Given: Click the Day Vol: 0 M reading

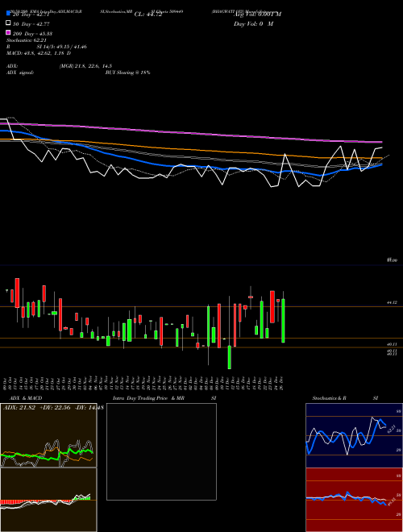Looking at the screenshot, I should 253,23.
